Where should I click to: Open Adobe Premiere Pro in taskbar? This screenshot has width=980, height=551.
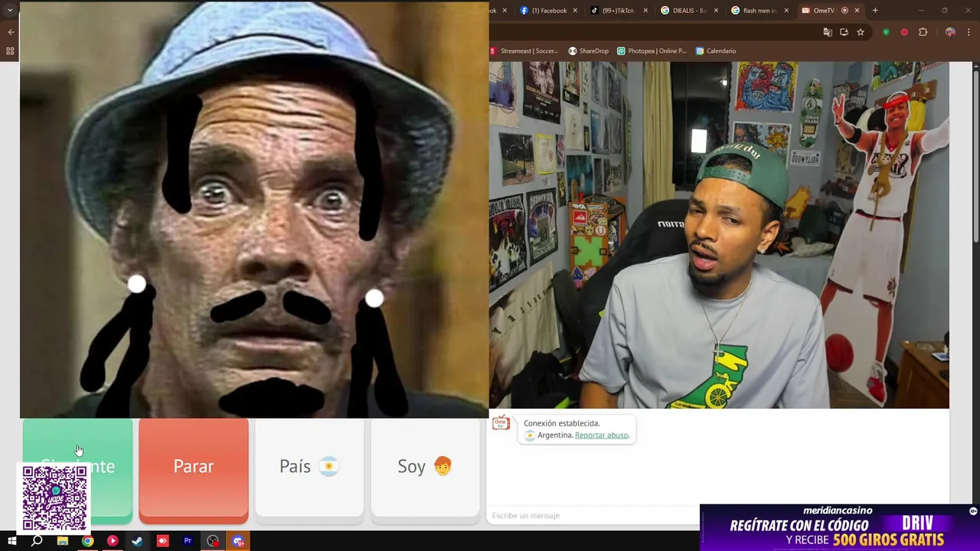[x=188, y=541]
